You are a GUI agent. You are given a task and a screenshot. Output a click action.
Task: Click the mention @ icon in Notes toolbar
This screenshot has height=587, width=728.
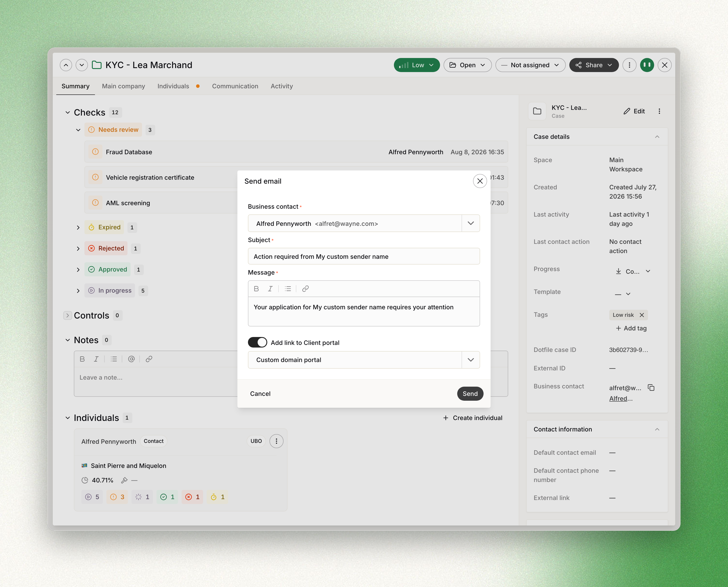(x=131, y=359)
